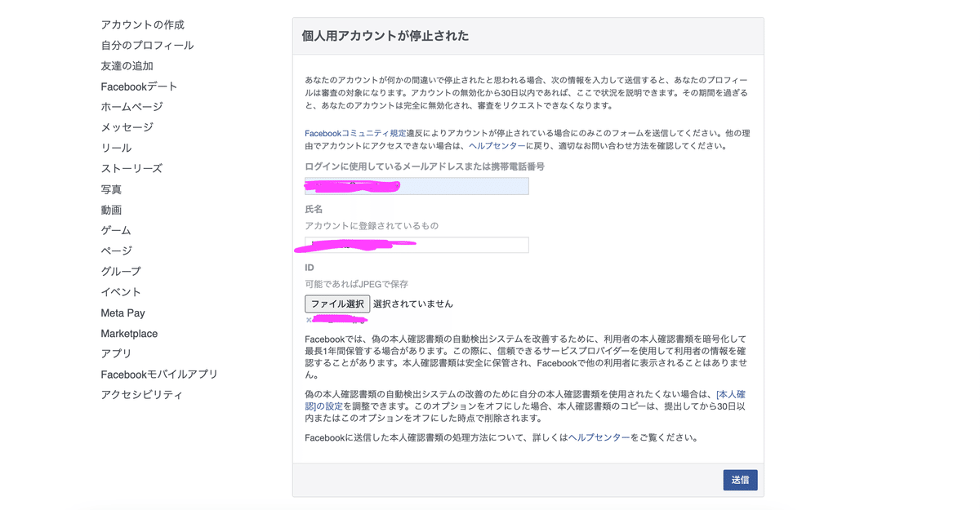The height and width of the screenshot is (510, 980).
Task: Click the ファイル選択 upload button
Action: click(337, 304)
